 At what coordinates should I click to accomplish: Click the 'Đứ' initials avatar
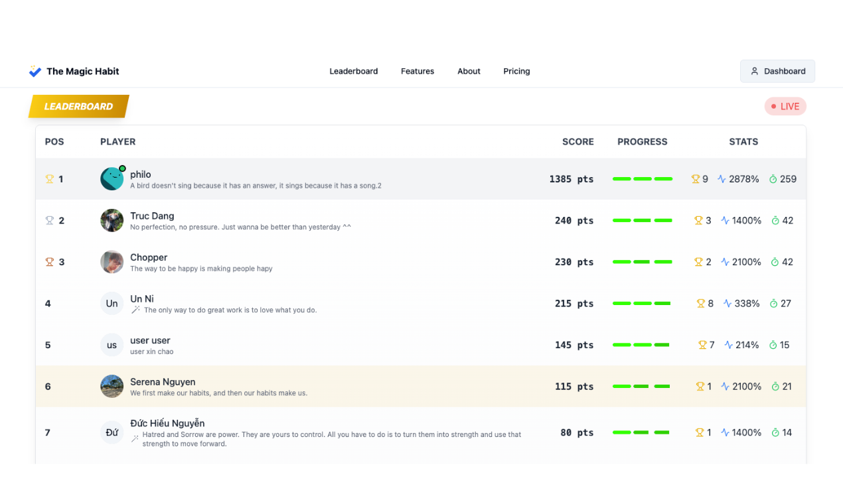pyautogui.click(x=112, y=432)
